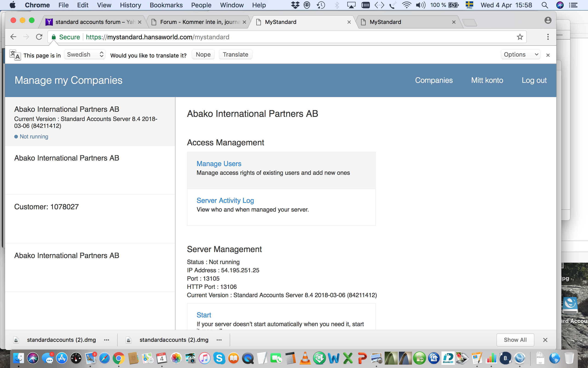This screenshot has height=368, width=588.
Task: Open Microsoft Excel from the dock
Action: click(348, 358)
